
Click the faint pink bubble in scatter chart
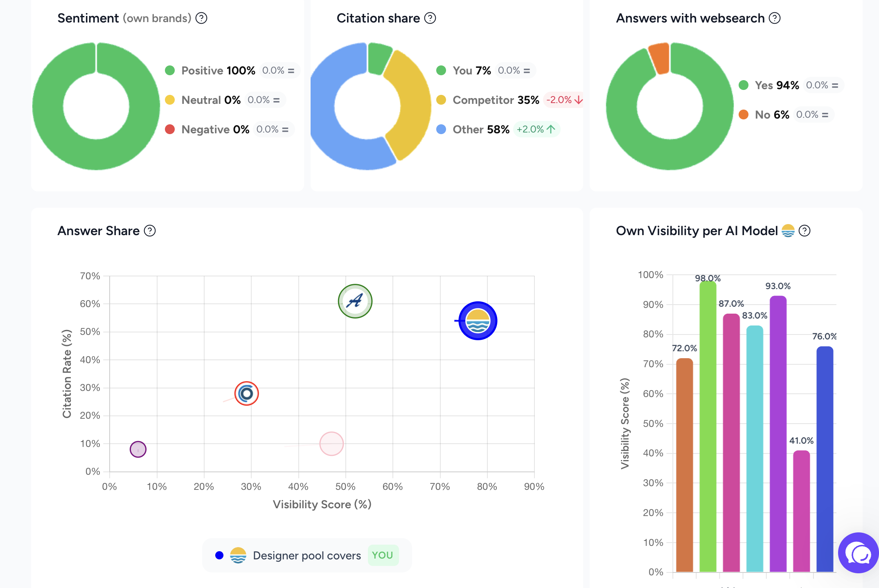[x=331, y=444]
